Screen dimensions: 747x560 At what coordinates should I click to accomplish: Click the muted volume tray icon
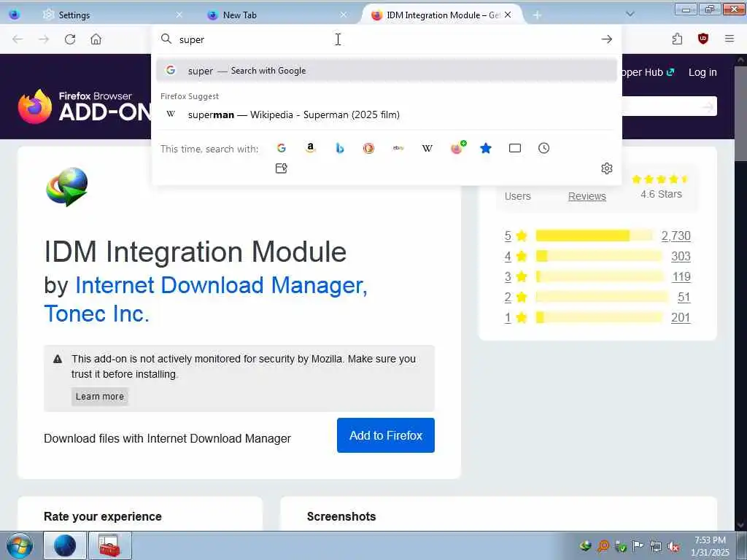click(673, 546)
